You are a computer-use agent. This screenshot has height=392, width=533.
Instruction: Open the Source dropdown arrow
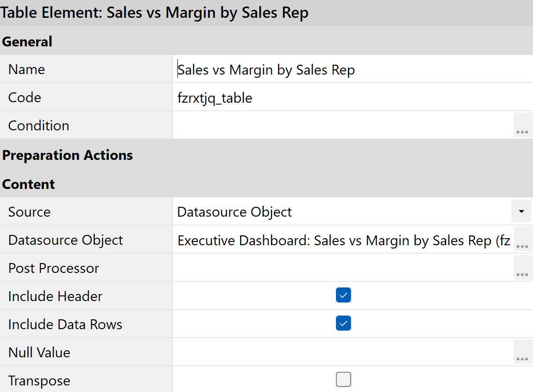(521, 211)
